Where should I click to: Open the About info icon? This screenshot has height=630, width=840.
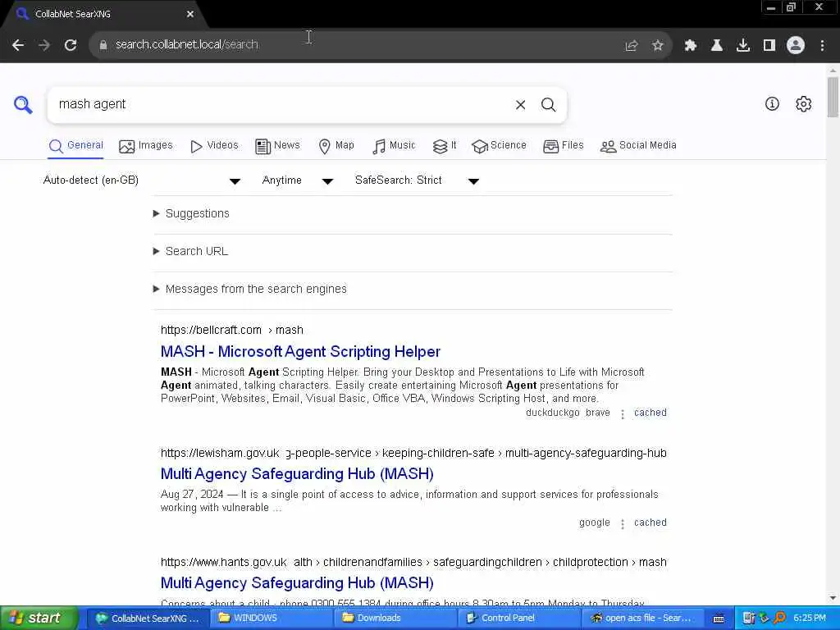tap(771, 104)
